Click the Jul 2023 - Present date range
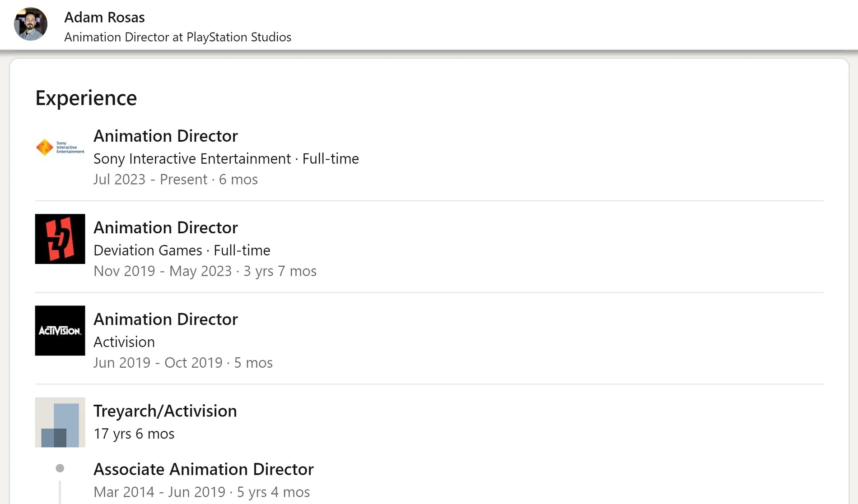Image resolution: width=858 pixels, height=504 pixels. 175,180
